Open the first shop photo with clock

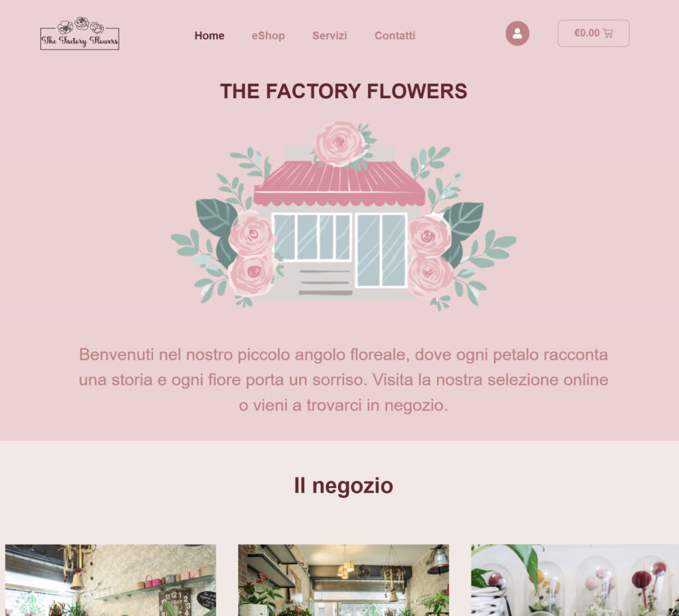(111, 580)
